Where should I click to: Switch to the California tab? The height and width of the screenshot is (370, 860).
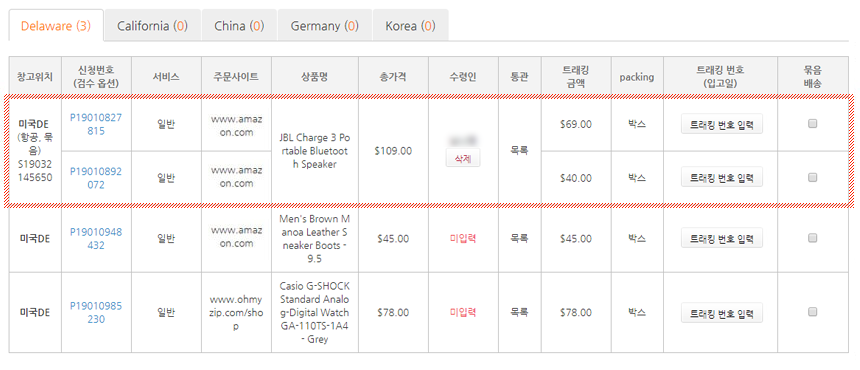point(152,25)
